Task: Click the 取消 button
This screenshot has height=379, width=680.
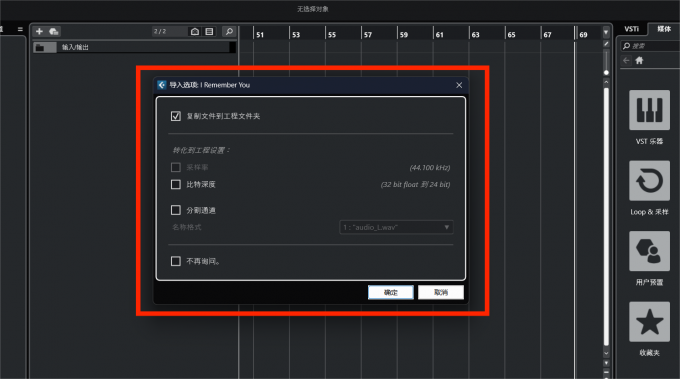Action: pos(441,292)
